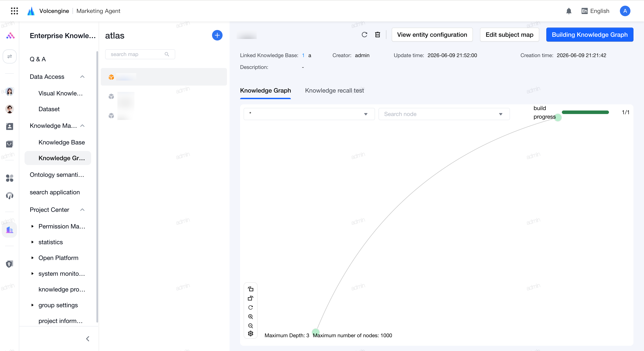Click the notification bell icon
644x351 pixels.
[x=569, y=11]
